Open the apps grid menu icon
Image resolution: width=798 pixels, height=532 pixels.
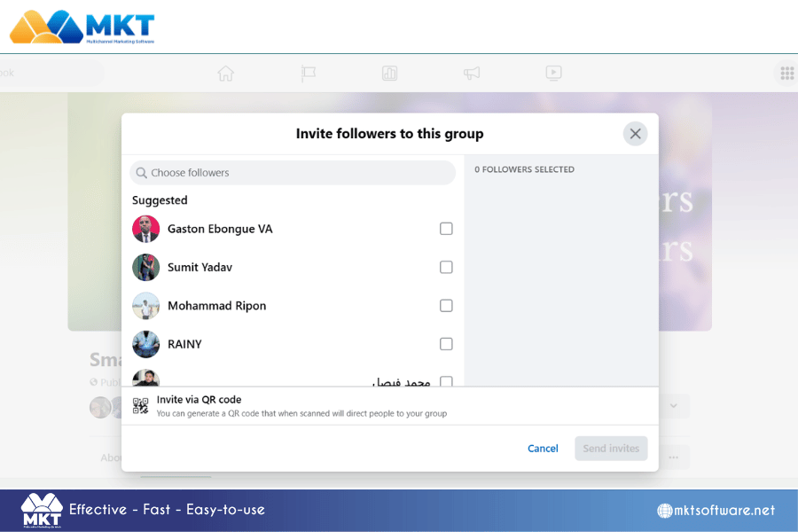point(786,74)
